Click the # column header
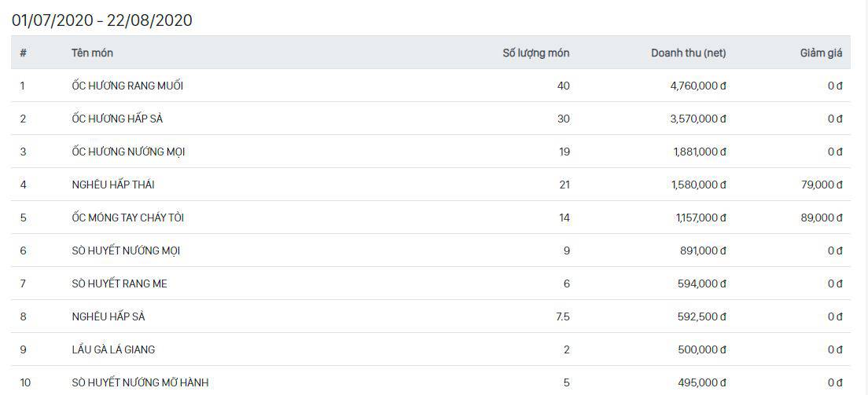Image resolution: width=868 pixels, height=395 pixels. tap(24, 53)
